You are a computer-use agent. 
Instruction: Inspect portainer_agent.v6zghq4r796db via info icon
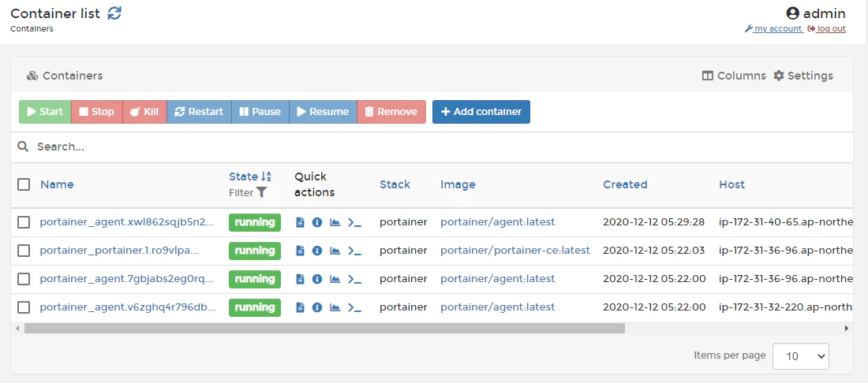click(x=317, y=307)
